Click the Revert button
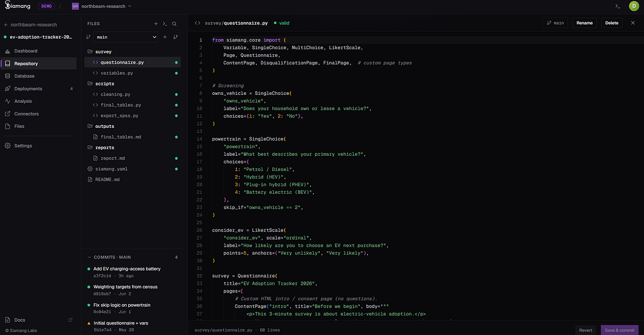 point(585,330)
